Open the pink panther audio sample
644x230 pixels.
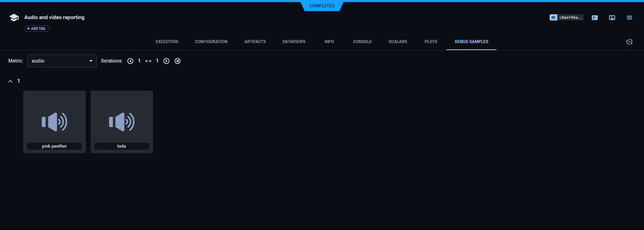pyautogui.click(x=54, y=122)
